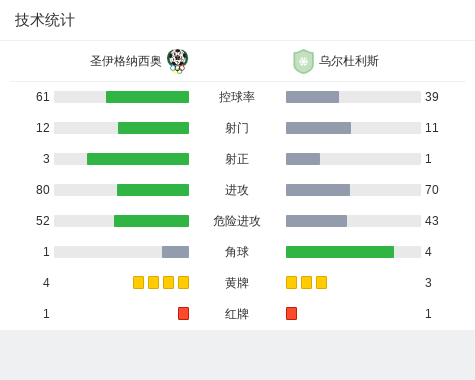This screenshot has height=380, width=475.
Task: Click 乌尔杜利斯's last yellow card icon
Action: (x=321, y=283)
